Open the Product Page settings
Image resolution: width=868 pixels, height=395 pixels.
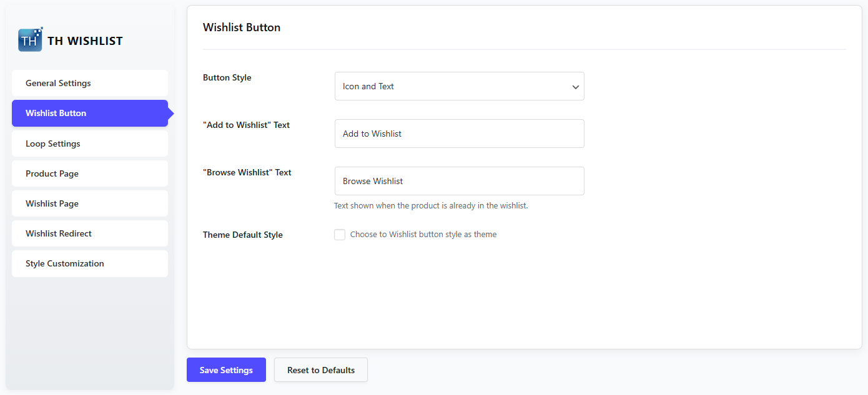[x=89, y=173]
